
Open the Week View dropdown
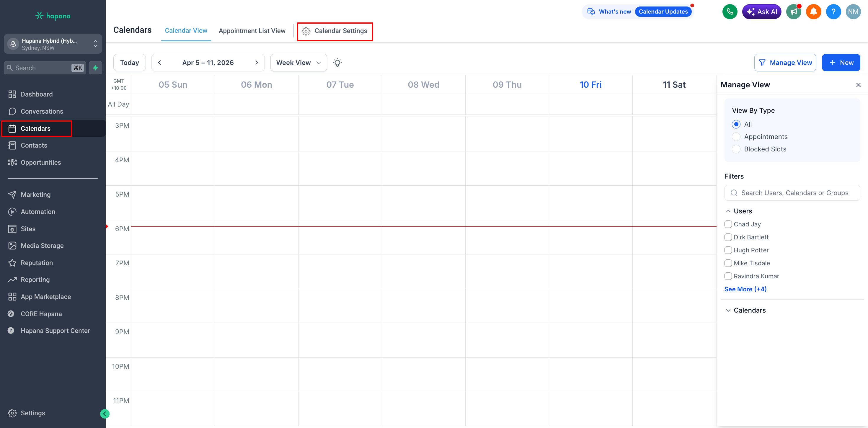(298, 63)
